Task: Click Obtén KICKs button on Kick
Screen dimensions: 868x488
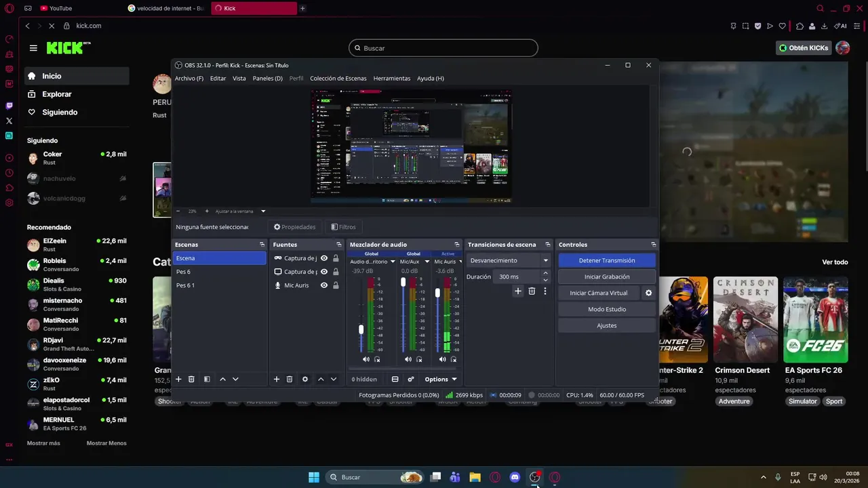Action: point(804,48)
